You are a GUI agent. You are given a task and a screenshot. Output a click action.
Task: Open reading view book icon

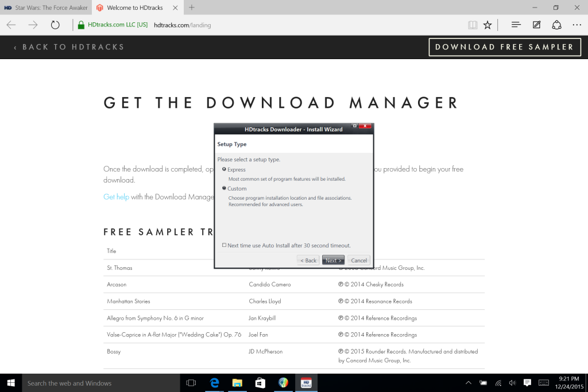(x=473, y=25)
